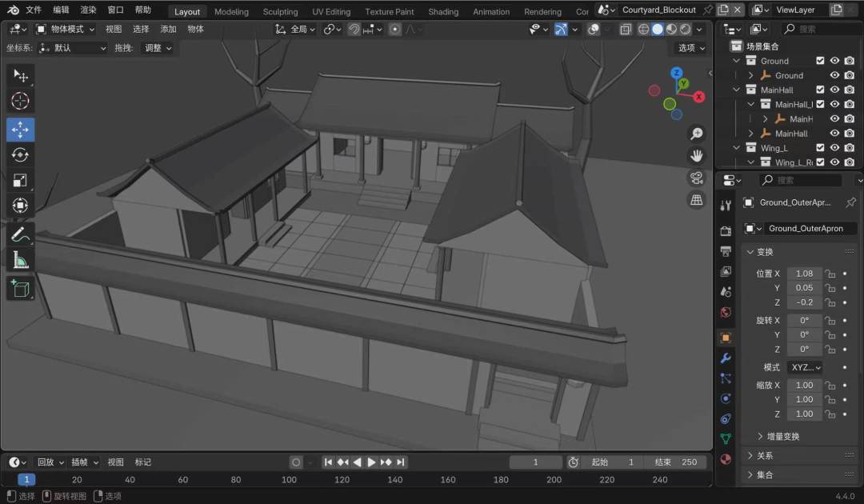Pick the Transform tool
Viewport: 864px width, 504px height.
20,206
